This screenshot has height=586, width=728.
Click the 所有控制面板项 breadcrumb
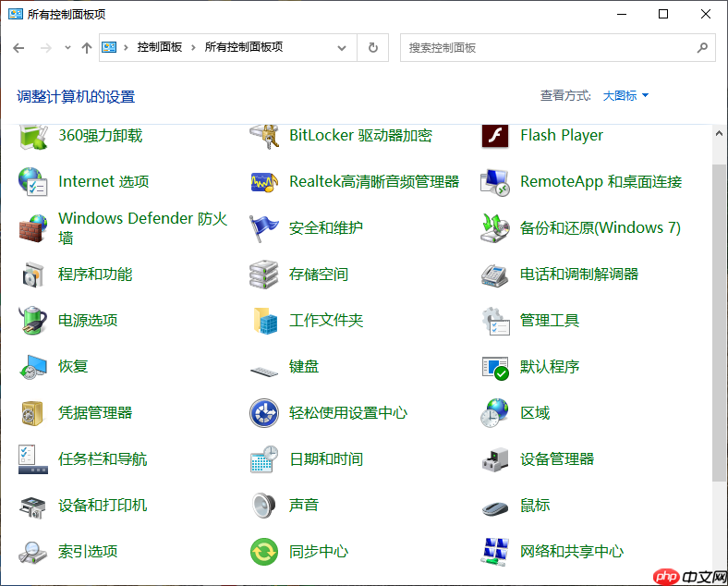(244, 47)
